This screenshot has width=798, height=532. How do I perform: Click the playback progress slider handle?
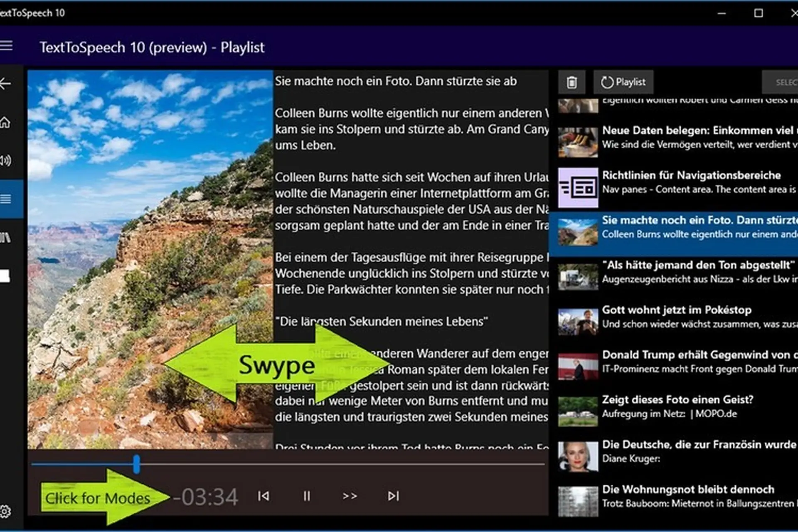pyautogui.click(x=136, y=464)
